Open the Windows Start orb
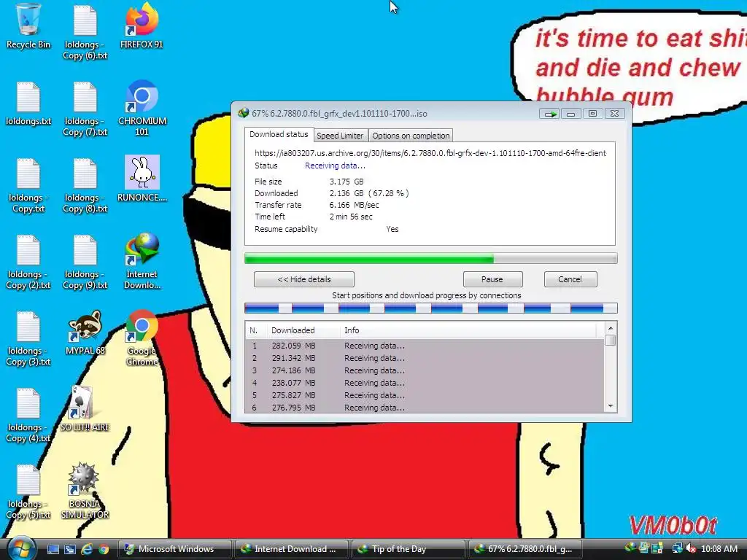This screenshot has width=747, height=560. click(21, 548)
